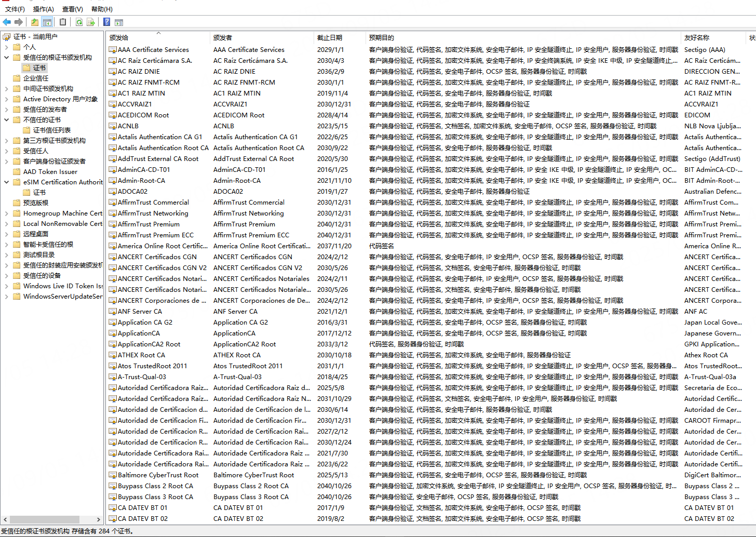Click folder icon of 测试根目录
Image resolution: width=756 pixels, height=537 pixels.
point(17,254)
